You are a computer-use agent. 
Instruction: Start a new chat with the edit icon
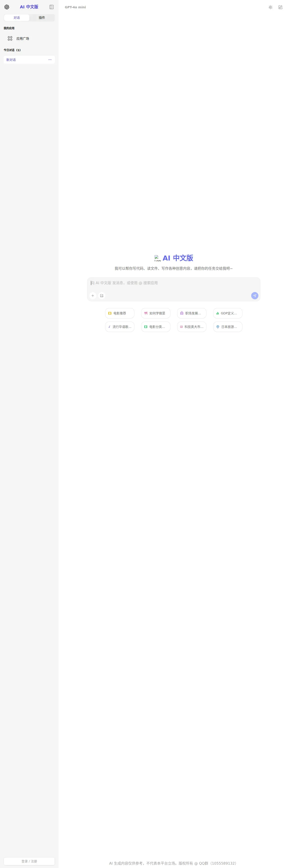tap(280, 7)
